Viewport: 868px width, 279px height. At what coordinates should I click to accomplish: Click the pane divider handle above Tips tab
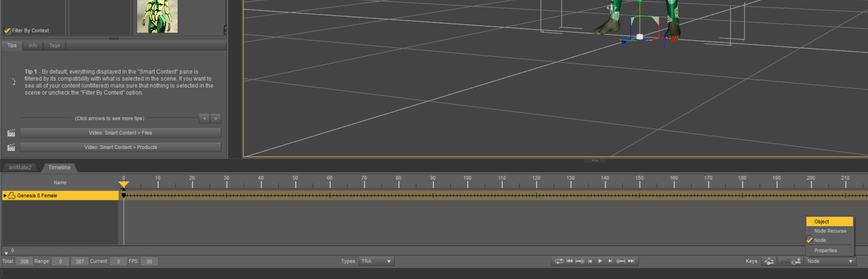click(114, 38)
